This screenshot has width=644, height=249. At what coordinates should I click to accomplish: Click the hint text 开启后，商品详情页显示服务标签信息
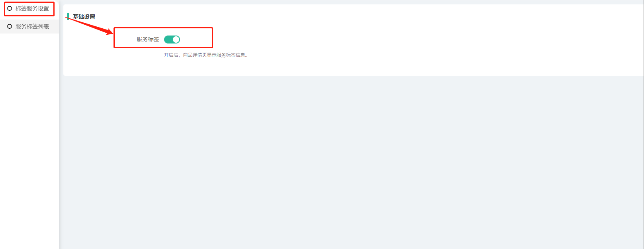pyautogui.click(x=206, y=55)
